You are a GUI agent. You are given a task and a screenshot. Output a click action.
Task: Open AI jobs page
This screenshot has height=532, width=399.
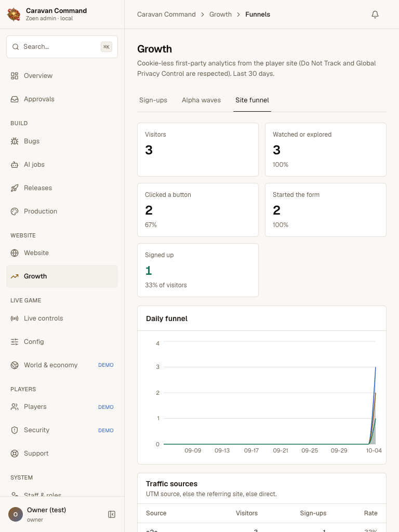(x=62, y=165)
